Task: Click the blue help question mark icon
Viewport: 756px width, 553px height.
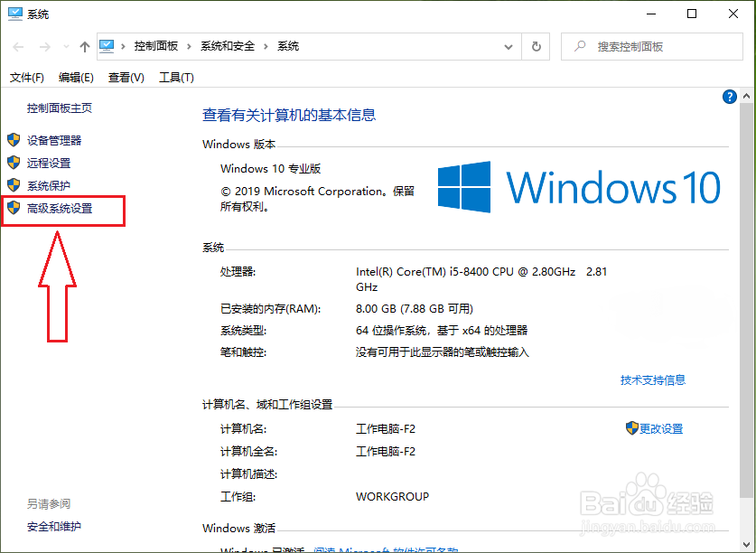Action: pyautogui.click(x=730, y=97)
